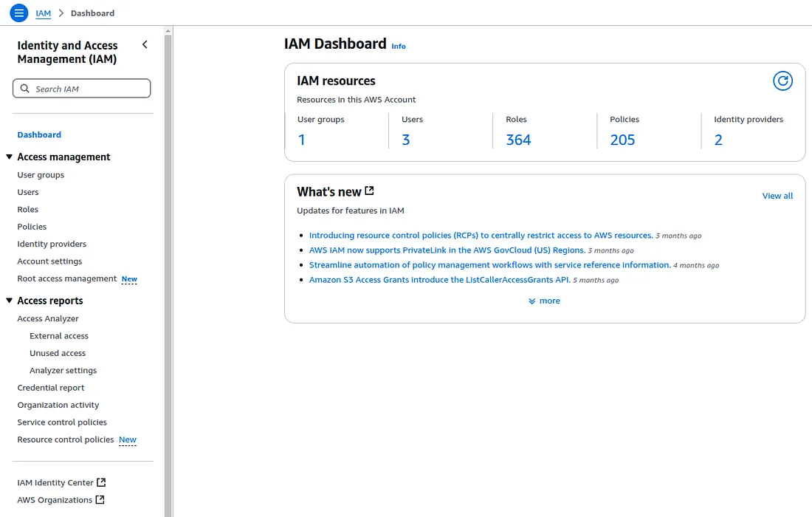Open Analyzer settings page

(x=63, y=371)
